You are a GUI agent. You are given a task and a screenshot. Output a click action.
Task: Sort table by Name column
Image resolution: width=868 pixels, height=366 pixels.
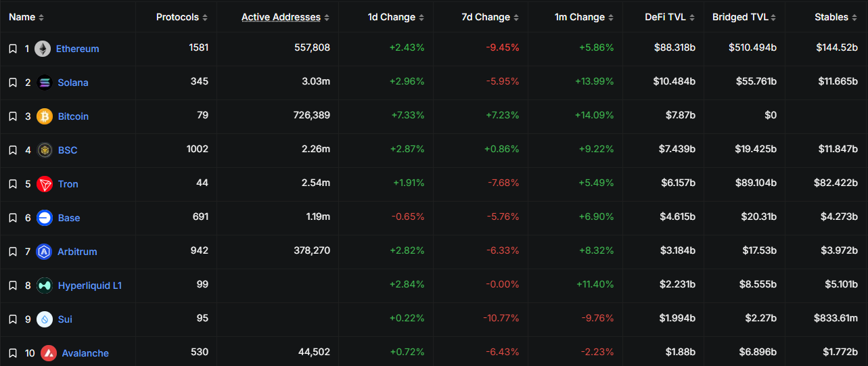27,17
